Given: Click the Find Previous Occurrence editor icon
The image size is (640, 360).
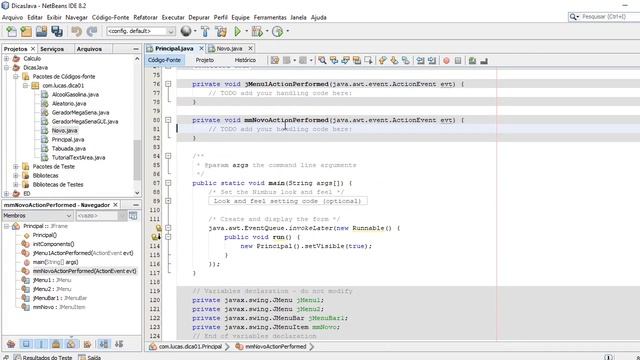Looking at the screenshot, I should pos(334,60).
